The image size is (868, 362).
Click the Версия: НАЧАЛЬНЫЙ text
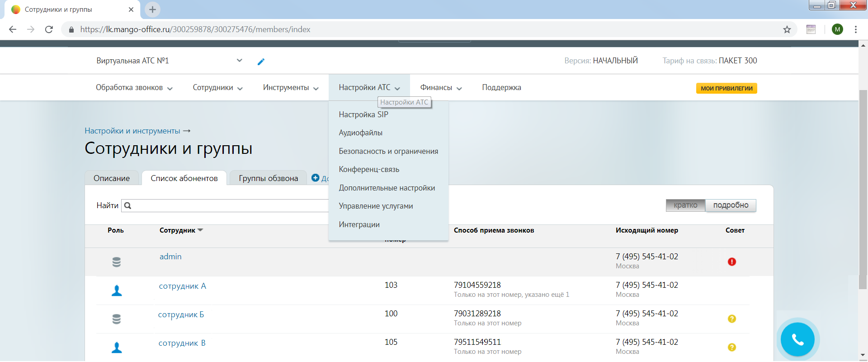[x=601, y=61]
